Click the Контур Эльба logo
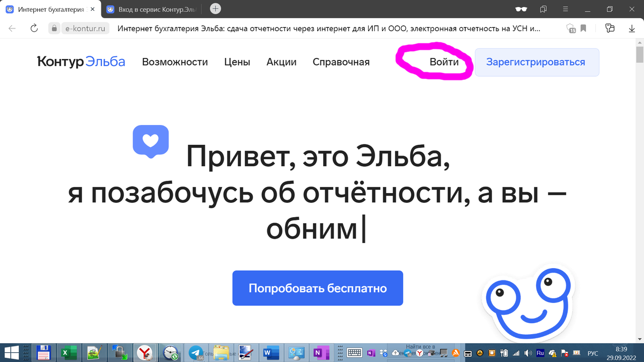 pos(81,62)
